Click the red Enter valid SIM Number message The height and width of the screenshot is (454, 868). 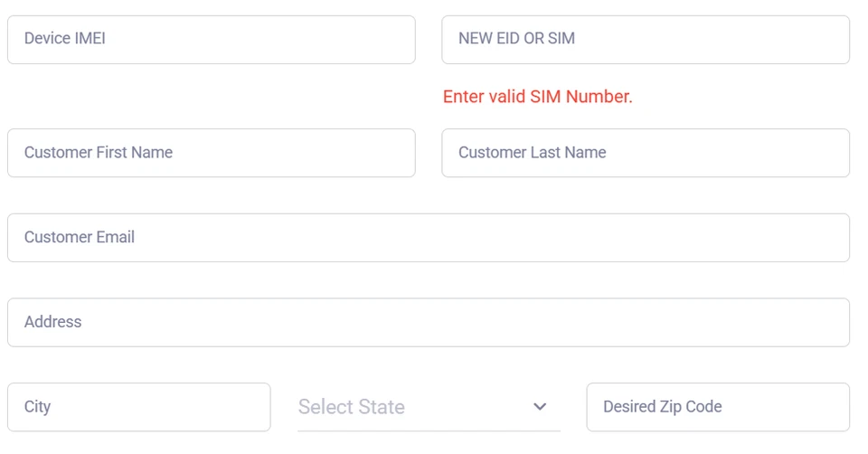(537, 97)
